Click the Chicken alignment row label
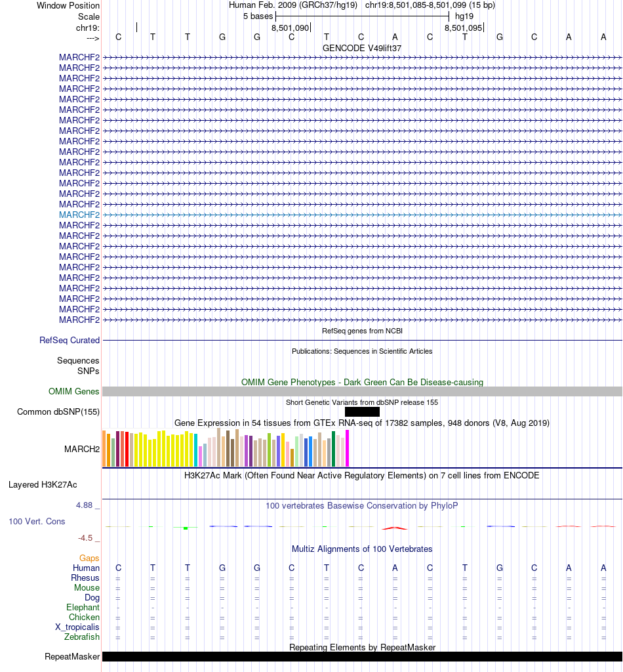 (x=84, y=617)
